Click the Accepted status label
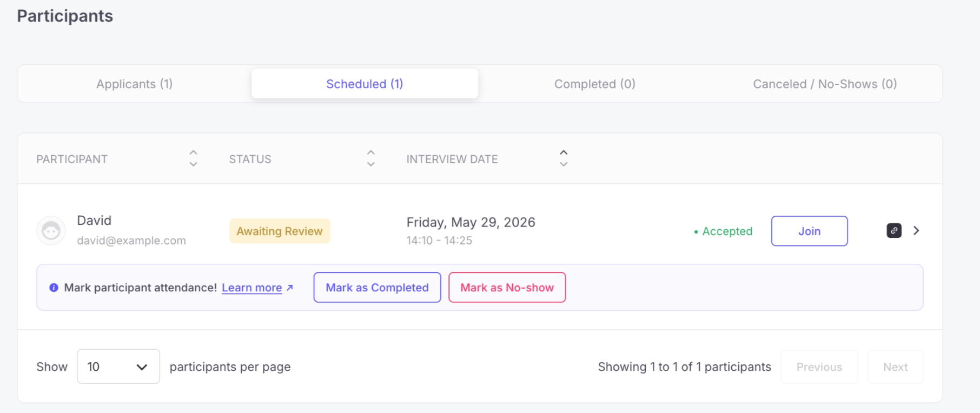980x413 pixels. [723, 231]
